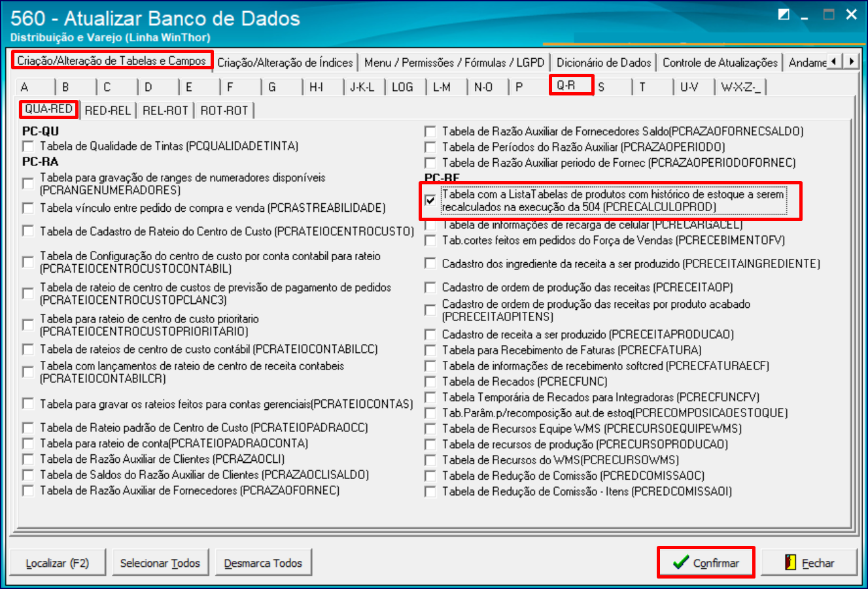Click the PC-RA group heading

pos(40,162)
